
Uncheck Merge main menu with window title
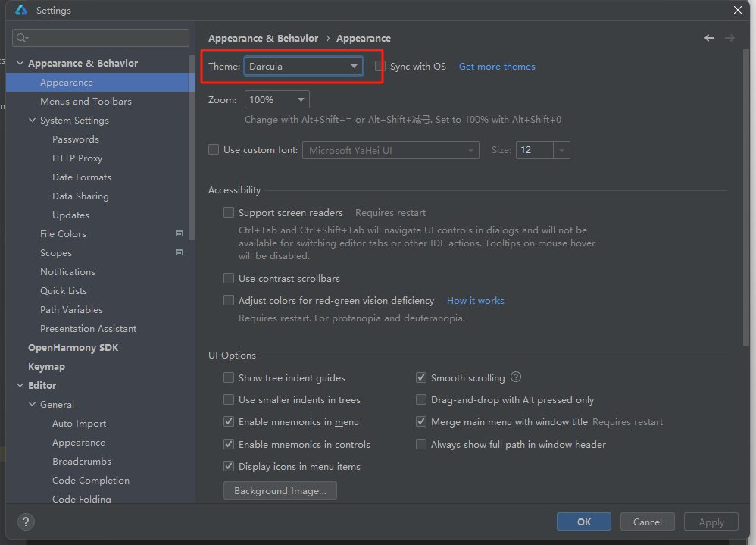point(421,422)
